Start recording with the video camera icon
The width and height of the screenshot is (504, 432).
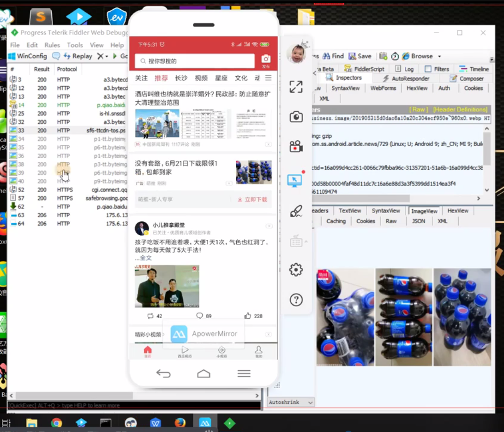pos(296,147)
